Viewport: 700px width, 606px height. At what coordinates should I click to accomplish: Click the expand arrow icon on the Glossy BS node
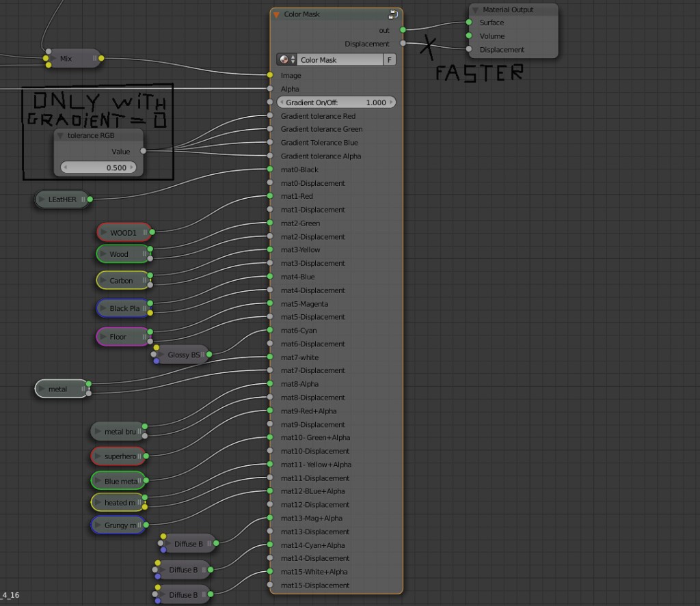click(161, 354)
